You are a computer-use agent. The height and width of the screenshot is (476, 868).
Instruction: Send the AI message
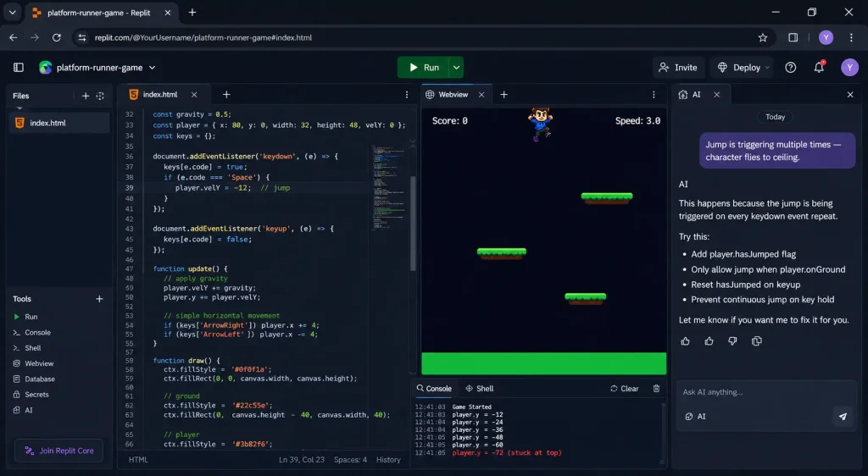pyautogui.click(x=843, y=417)
